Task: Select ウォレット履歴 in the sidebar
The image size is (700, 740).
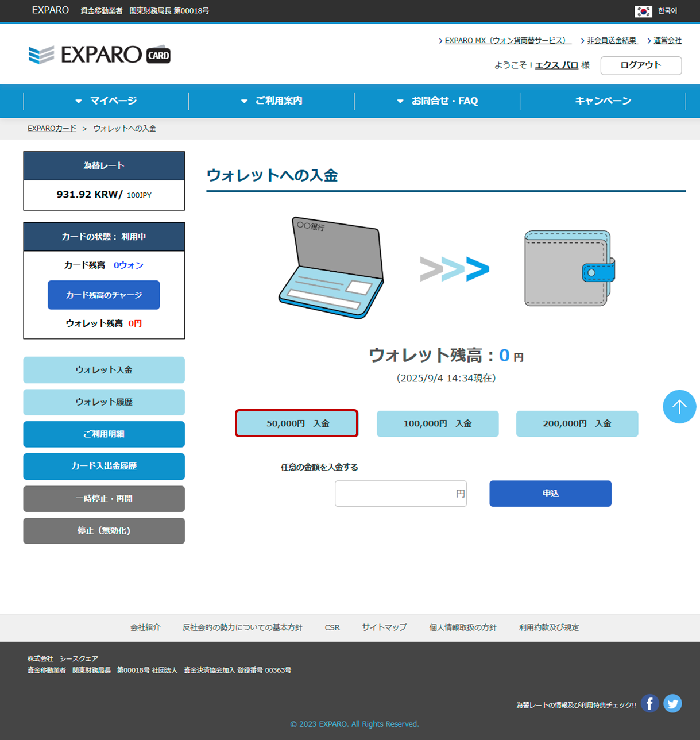Action: (x=104, y=402)
